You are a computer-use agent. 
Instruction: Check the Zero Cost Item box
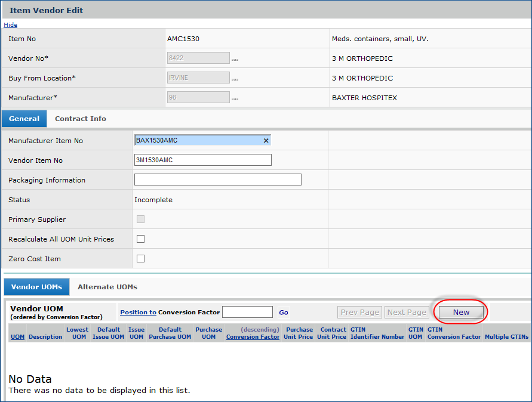140,259
